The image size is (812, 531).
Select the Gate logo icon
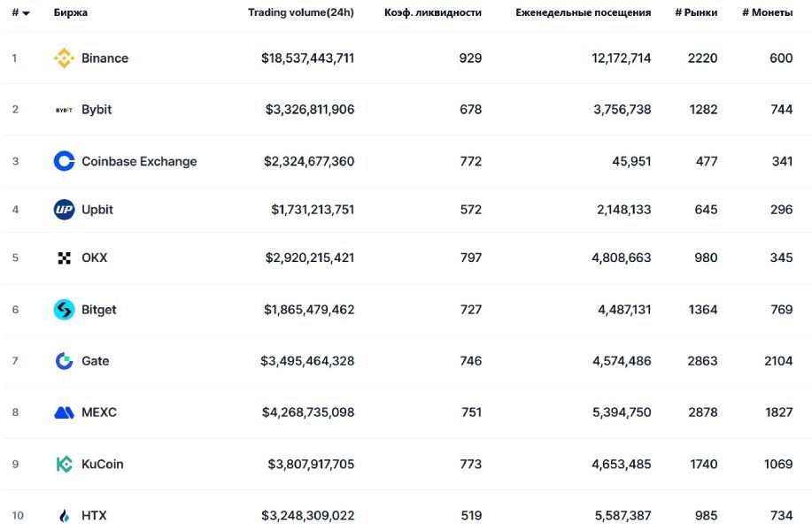pyautogui.click(x=64, y=361)
